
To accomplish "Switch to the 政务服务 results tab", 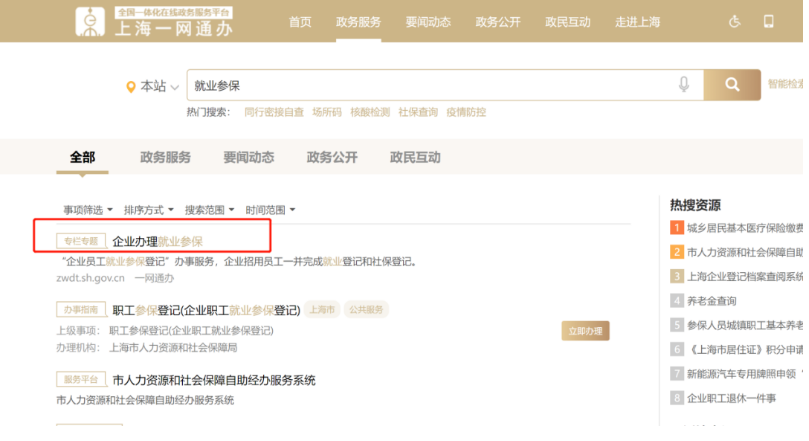I will tap(166, 157).
